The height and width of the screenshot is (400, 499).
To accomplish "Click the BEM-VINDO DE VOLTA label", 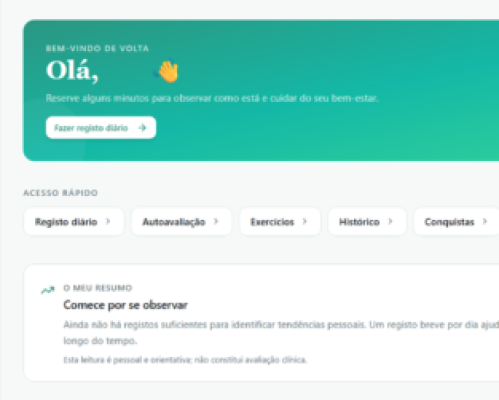I will [97, 48].
